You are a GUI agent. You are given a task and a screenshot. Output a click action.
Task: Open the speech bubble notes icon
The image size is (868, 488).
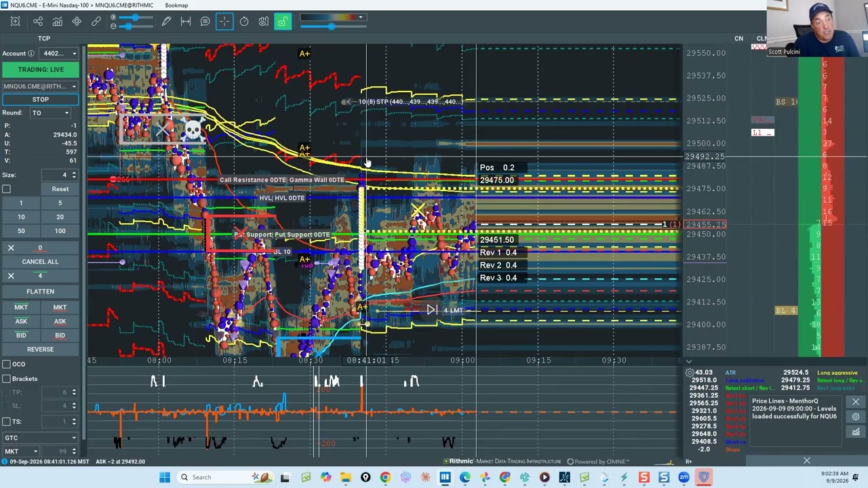pos(205,22)
